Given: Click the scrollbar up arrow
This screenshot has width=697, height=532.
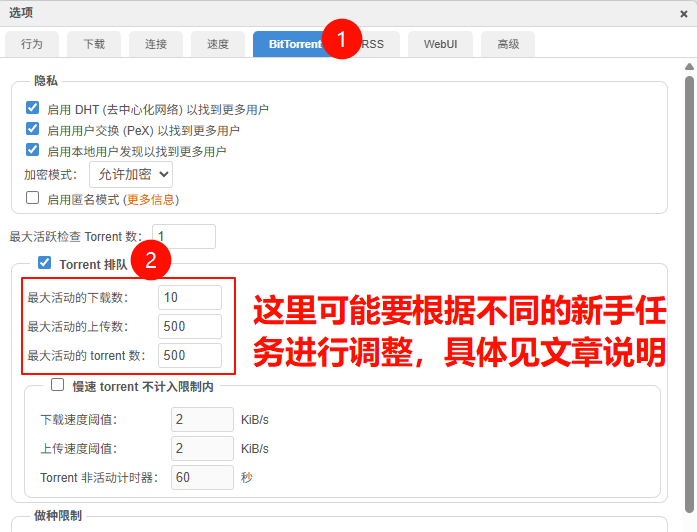Looking at the screenshot, I should [x=689, y=67].
